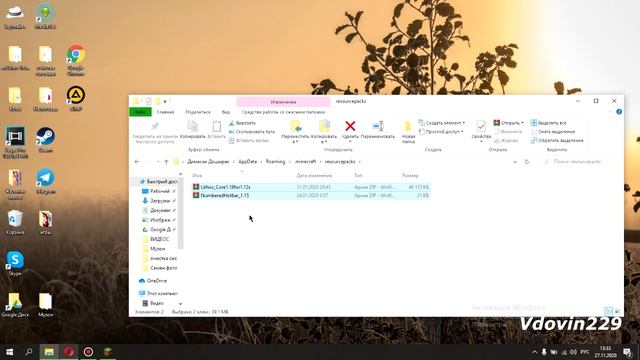The width and height of the screenshot is (640, 360).
Task: Click the navigation pane scrollbar
Action: (x=180, y=212)
